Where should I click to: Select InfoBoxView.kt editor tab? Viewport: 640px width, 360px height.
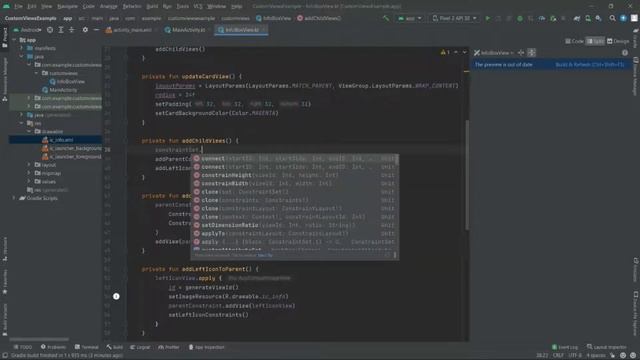(x=241, y=30)
